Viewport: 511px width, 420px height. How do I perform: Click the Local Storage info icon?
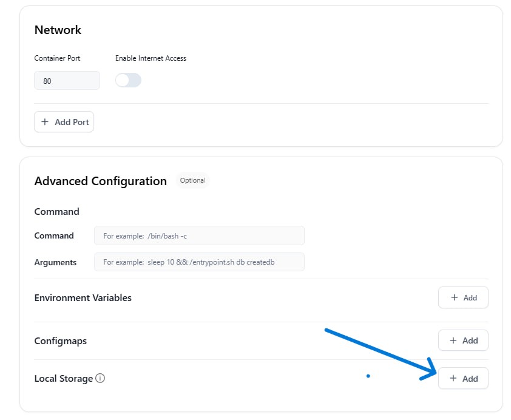(x=100, y=378)
